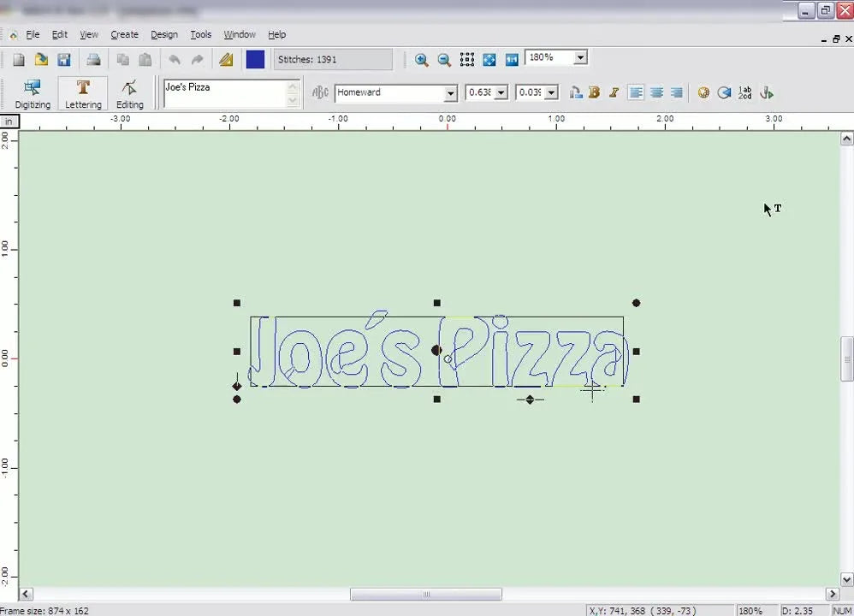Click the Lettering mode button
Screen dimensions: 854x616
[82, 92]
